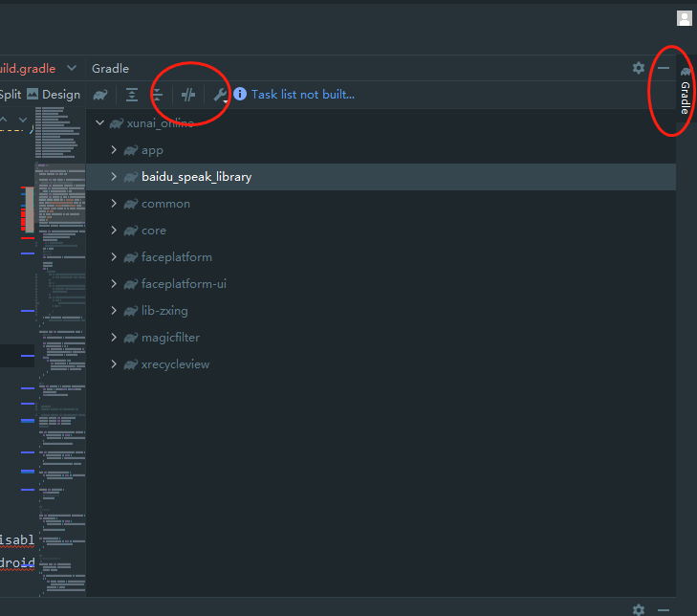The width and height of the screenshot is (697, 616).
Task: Select the app row text
Action: pos(152,150)
